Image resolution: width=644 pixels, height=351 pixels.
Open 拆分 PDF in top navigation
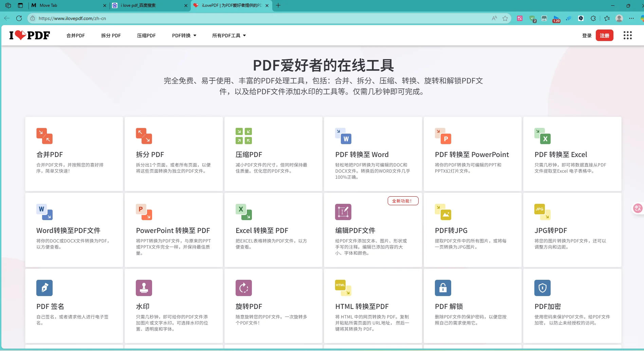click(x=111, y=36)
